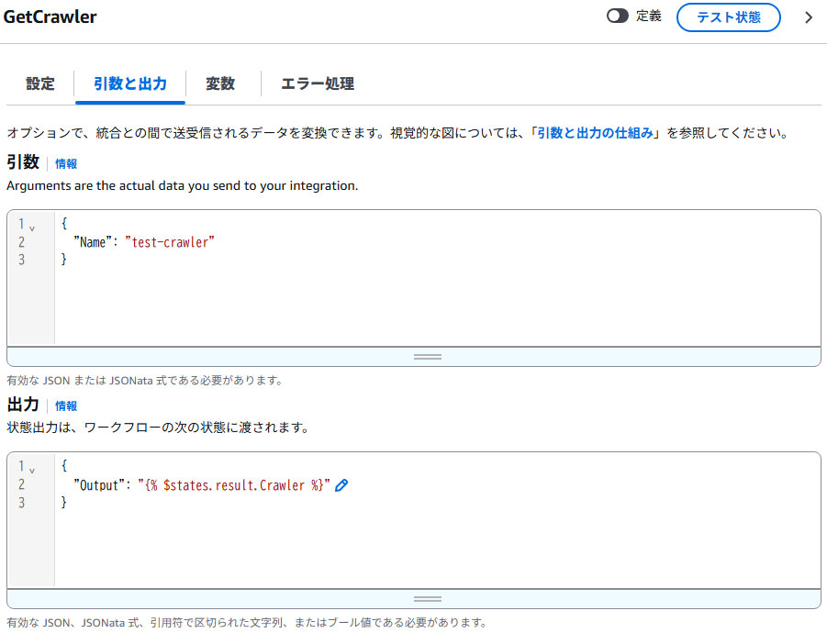Grab the resize handle below 引数 editor
Screen dimensions: 827x644
427,356
